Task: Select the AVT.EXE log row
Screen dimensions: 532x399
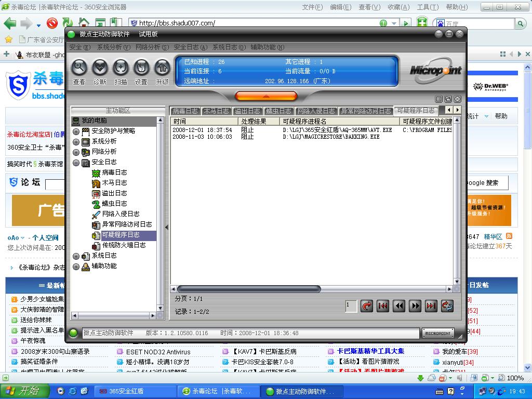Action: (x=312, y=130)
